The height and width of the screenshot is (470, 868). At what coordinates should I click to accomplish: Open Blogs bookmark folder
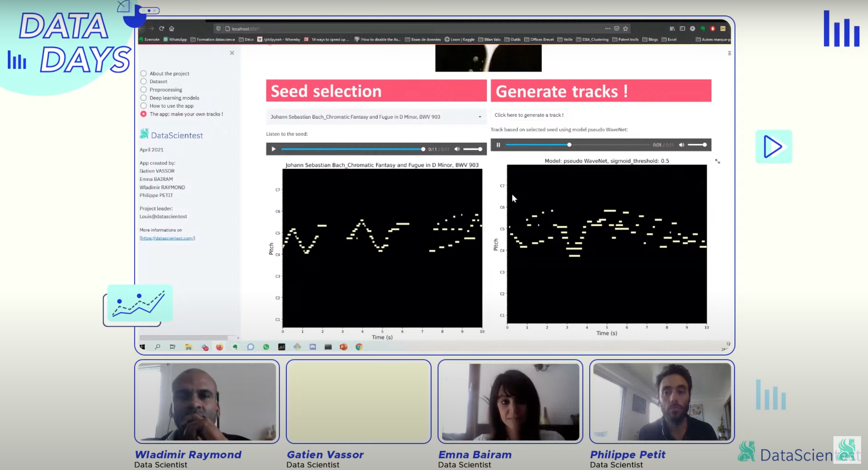coord(650,39)
